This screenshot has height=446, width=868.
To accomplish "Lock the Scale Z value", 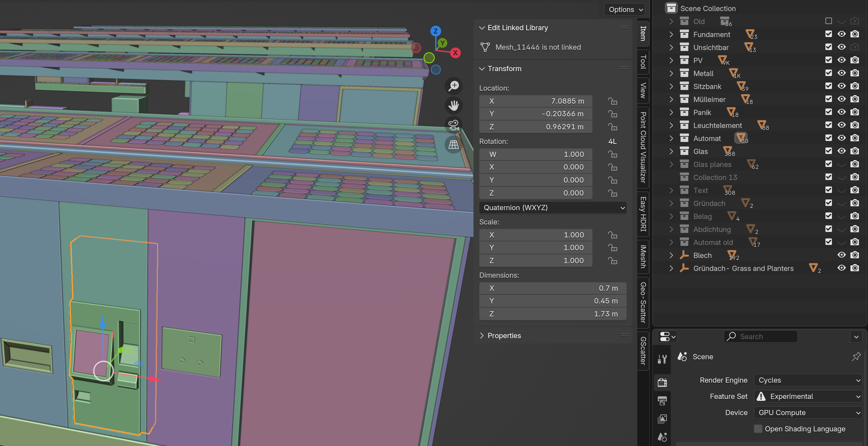I will pos(612,261).
